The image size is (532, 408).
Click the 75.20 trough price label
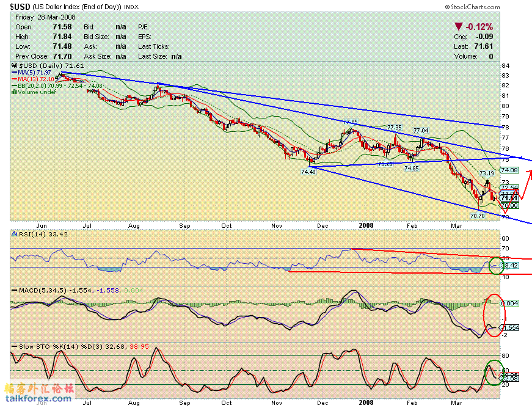coord(385,164)
